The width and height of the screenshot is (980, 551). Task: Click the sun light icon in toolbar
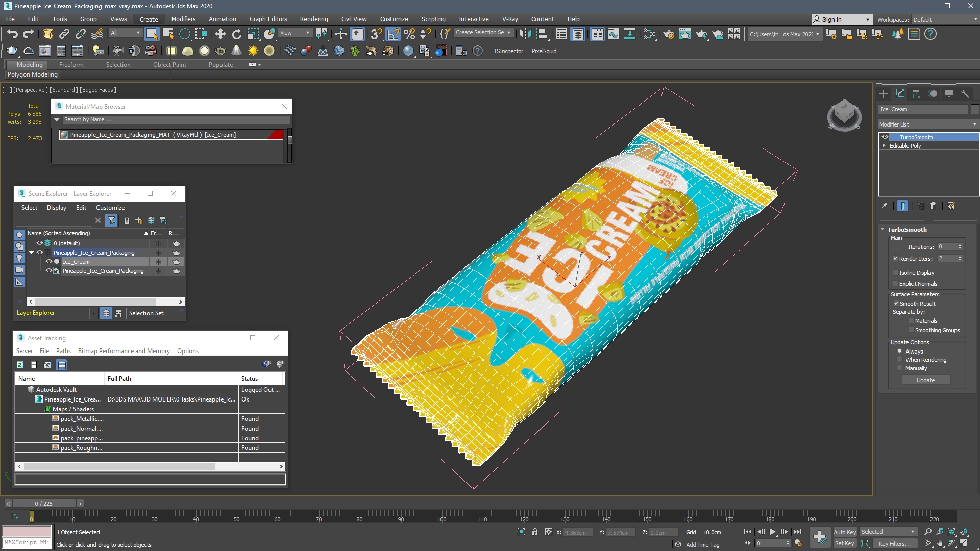click(253, 51)
